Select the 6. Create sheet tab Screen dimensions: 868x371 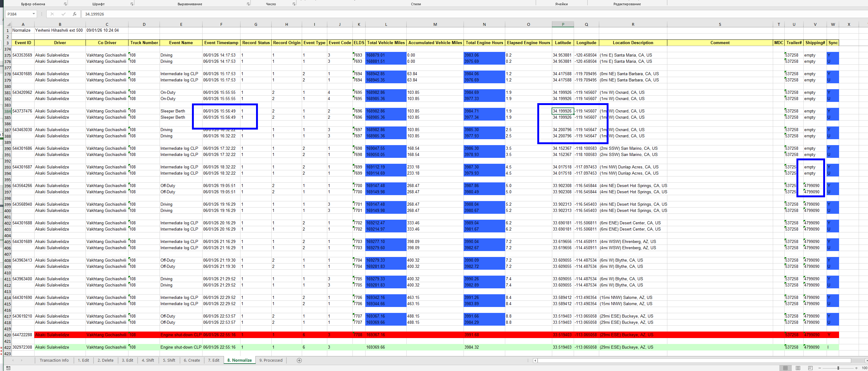click(192, 360)
